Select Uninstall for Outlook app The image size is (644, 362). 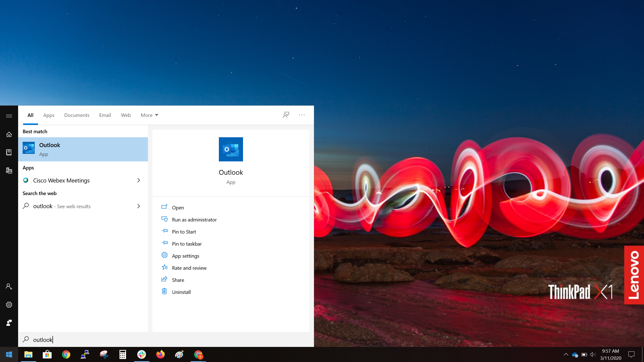(181, 292)
